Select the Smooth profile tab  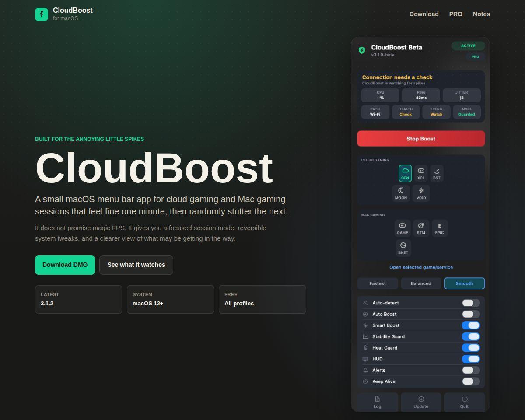click(x=464, y=283)
